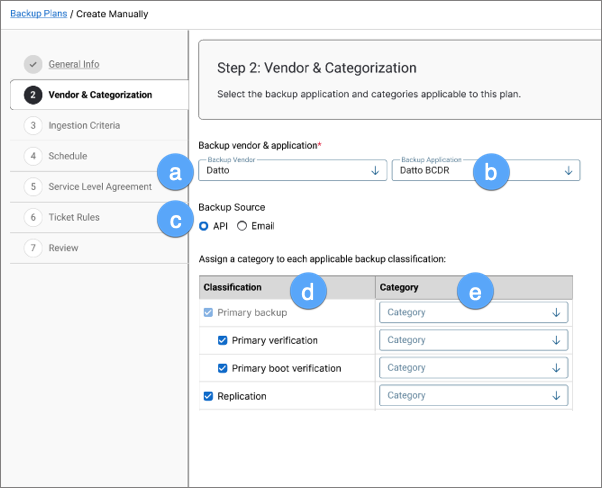Expand Category dropdown for Replication row

(x=473, y=396)
